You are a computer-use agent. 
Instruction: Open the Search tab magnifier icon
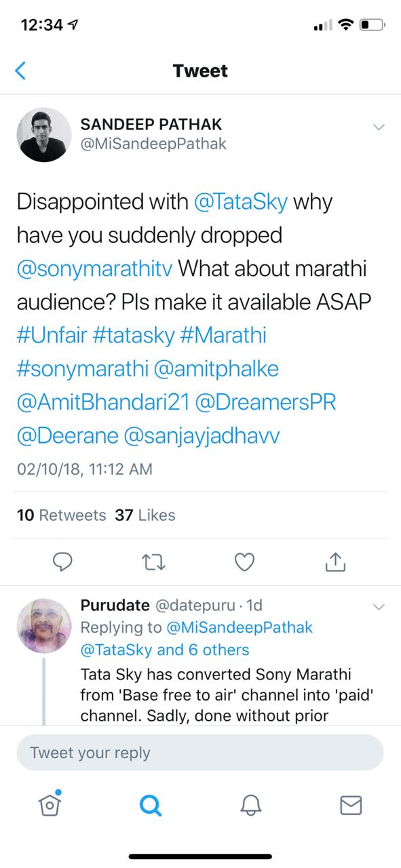pos(150,805)
